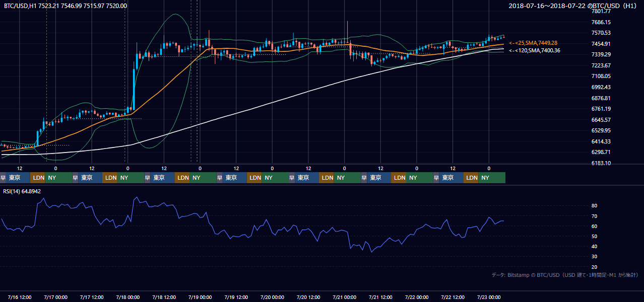Click price axis value 7454.91
Image resolution: width=644 pixels, height=302 pixels.
point(601,44)
